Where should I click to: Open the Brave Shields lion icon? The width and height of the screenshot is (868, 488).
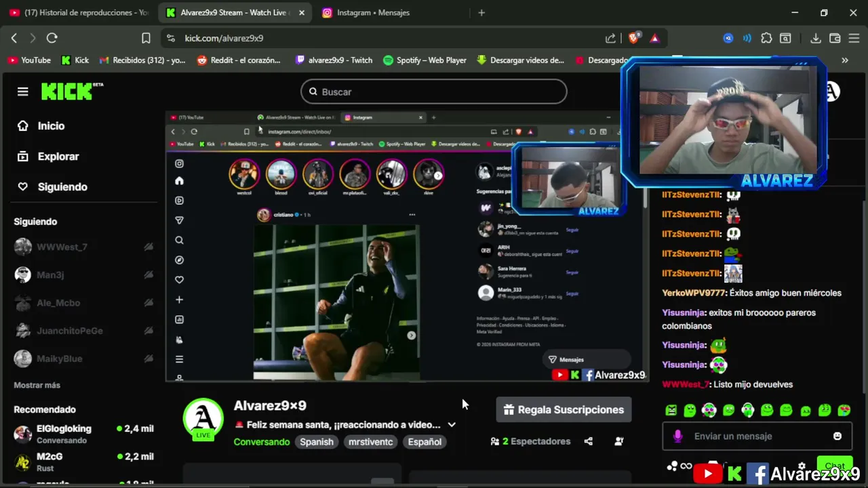click(x=633, y=39)
